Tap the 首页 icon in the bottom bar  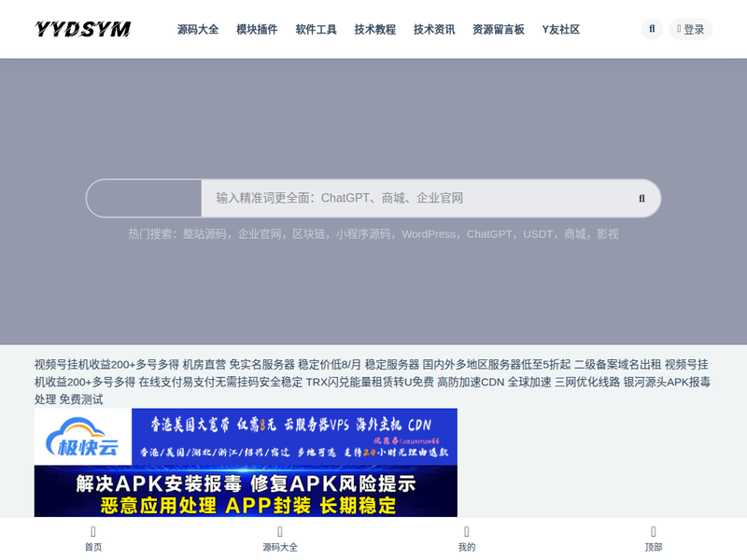click(x=93, y=539)
